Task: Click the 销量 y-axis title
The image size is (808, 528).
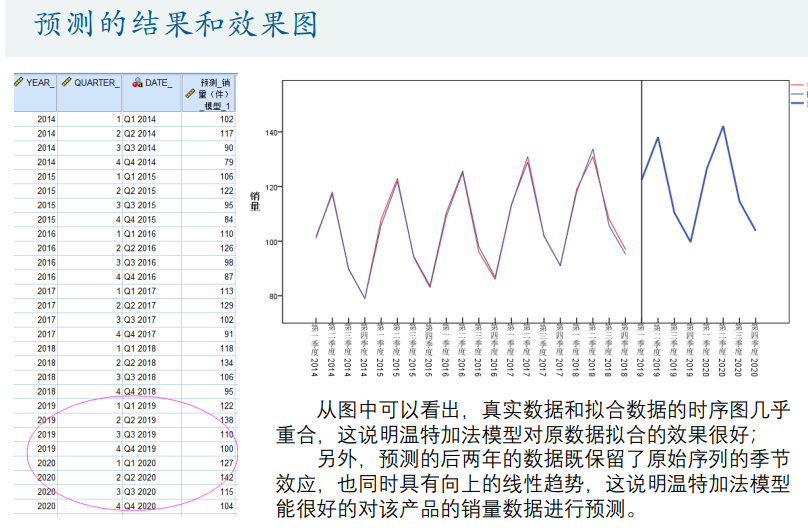Action: (x=255, y=200)
